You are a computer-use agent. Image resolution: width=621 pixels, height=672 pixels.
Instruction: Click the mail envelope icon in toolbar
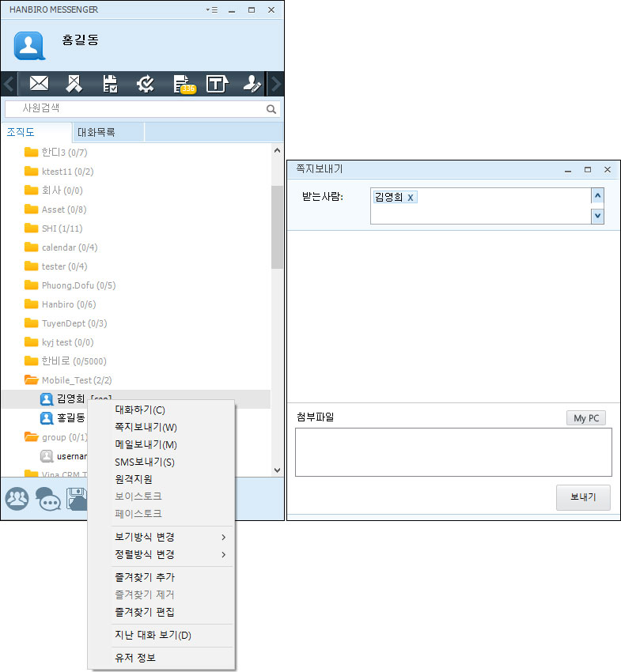(39, 84)
